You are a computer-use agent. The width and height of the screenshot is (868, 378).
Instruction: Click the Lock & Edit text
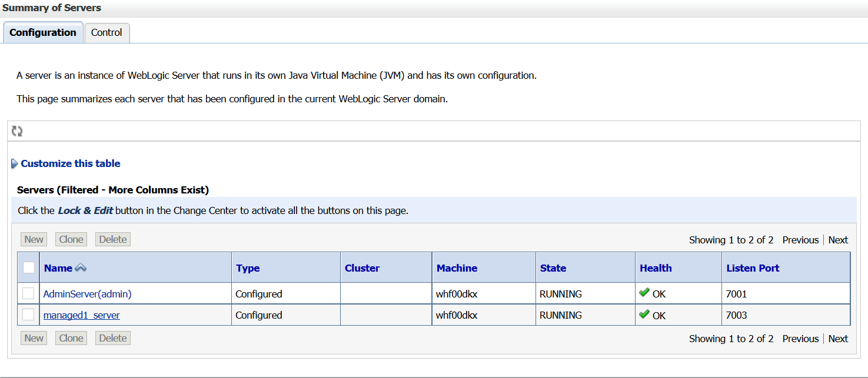85,210
